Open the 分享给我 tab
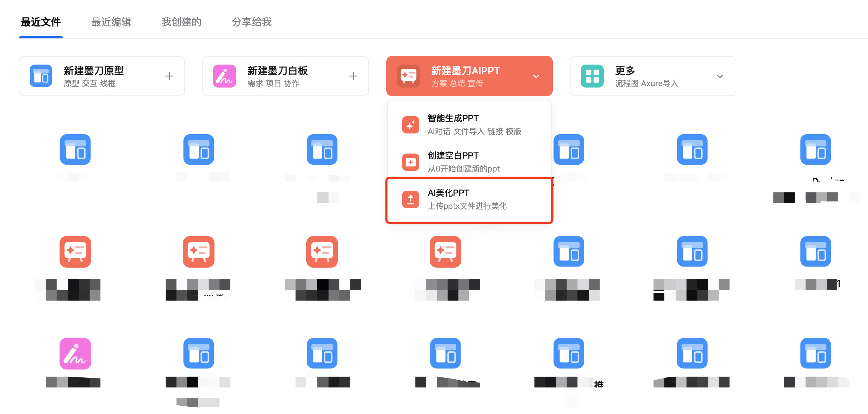The width and height of the screenshot is (868, 414). coord(252,22)
